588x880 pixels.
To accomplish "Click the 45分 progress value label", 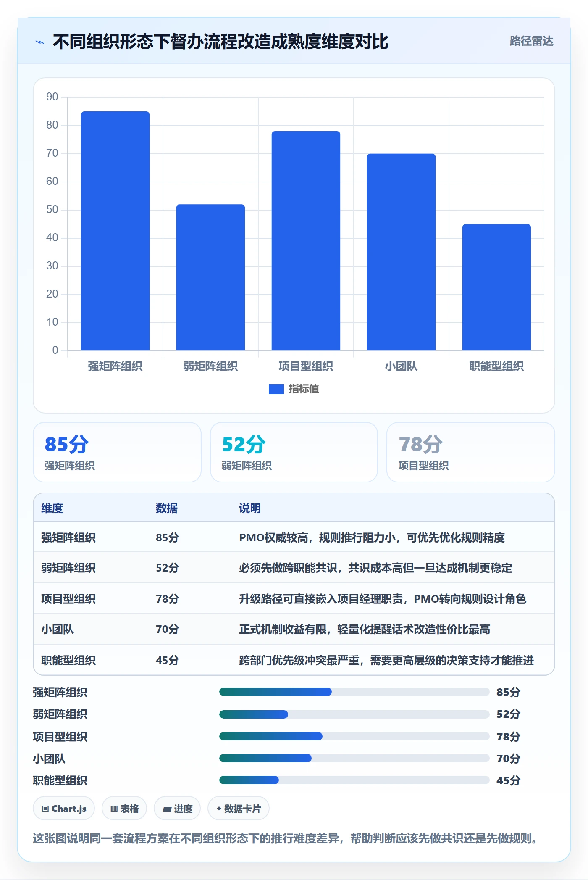I will pos(508,780).
